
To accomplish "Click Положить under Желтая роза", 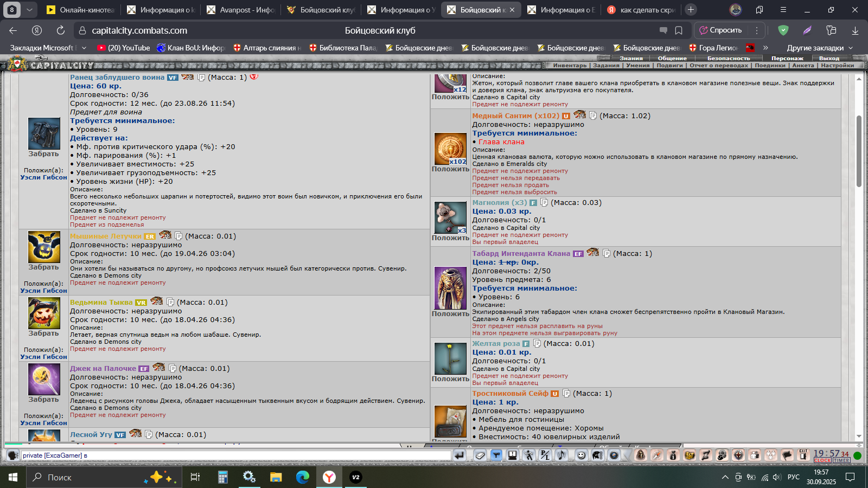I will (x=450, y=379).
